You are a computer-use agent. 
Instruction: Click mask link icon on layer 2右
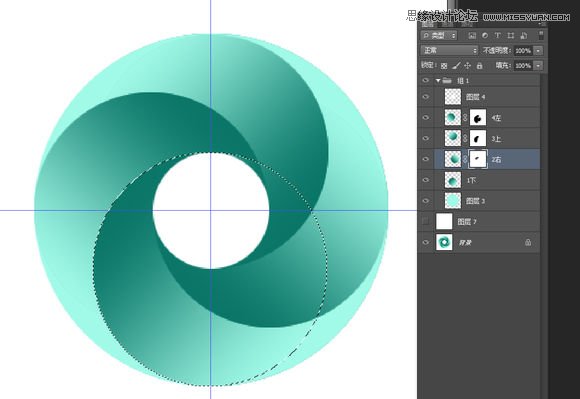coord(465,159)
